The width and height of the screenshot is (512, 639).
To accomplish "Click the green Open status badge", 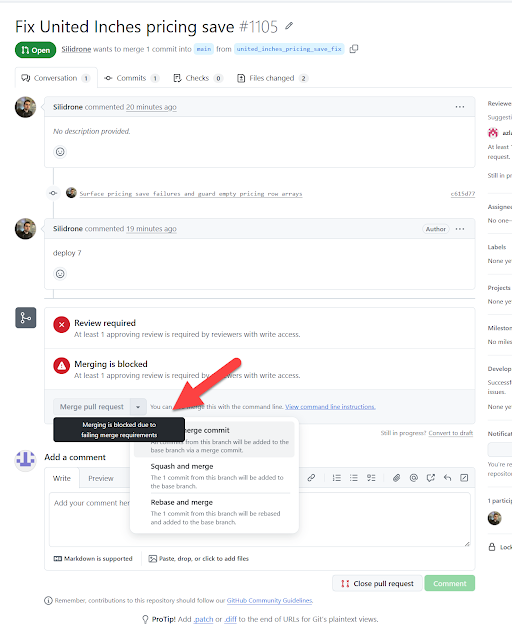I will coord(35,50).
